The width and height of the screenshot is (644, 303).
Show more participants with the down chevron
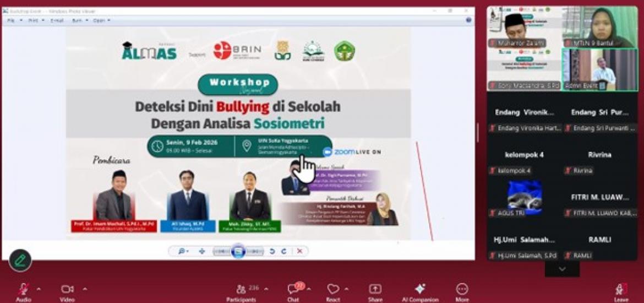tap(563, 269)
